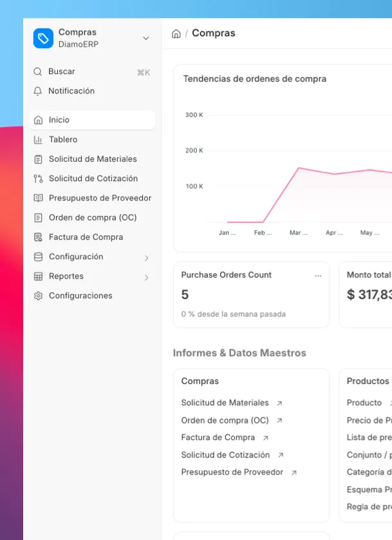Open the Producto link in Productos card
This screenshot has width=392, height=540.
[x=364, y=403]
